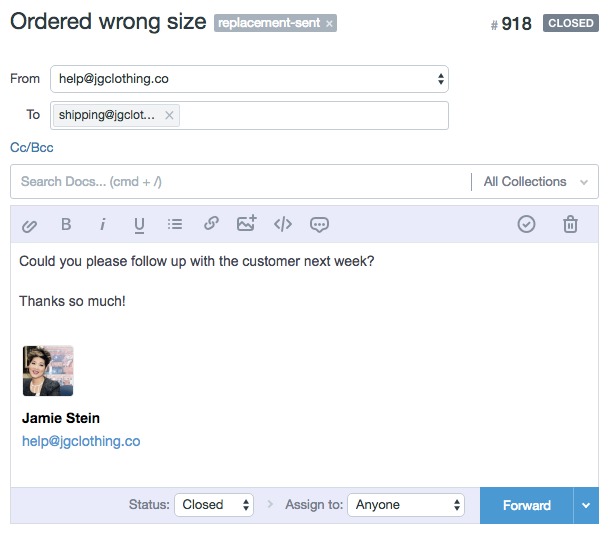Click the attach file paperclip icon
The height and width of the screenshot is (535, 611).
point(30,225)
